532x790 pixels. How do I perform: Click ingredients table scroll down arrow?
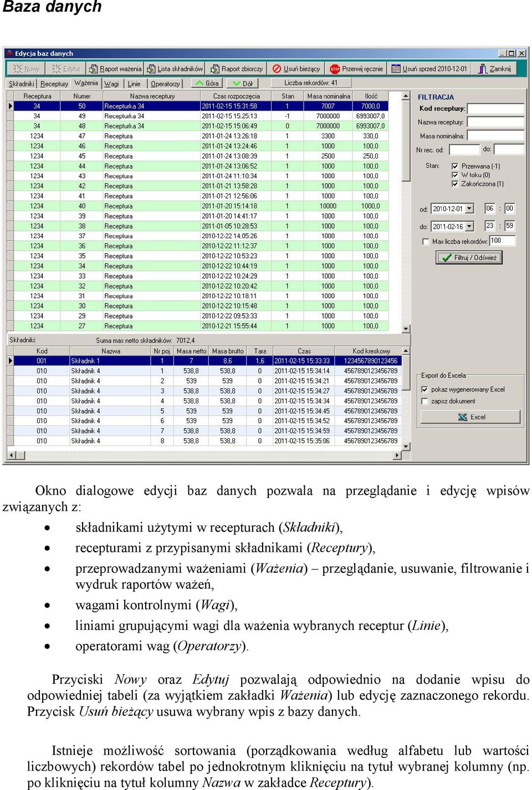(x=406, y=446)
